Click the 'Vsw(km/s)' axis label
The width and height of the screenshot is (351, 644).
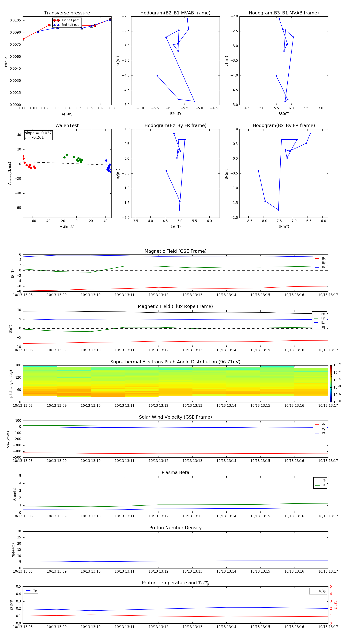[8, 439]
